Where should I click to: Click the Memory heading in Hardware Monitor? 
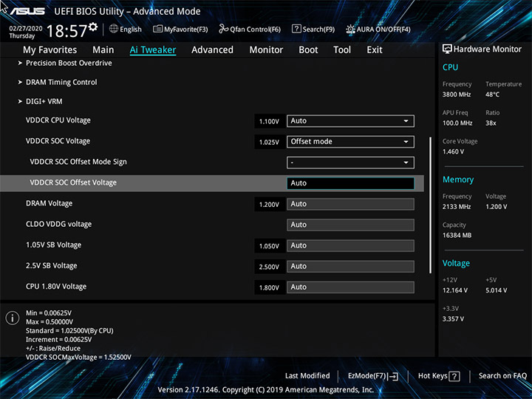click(458, 180)
